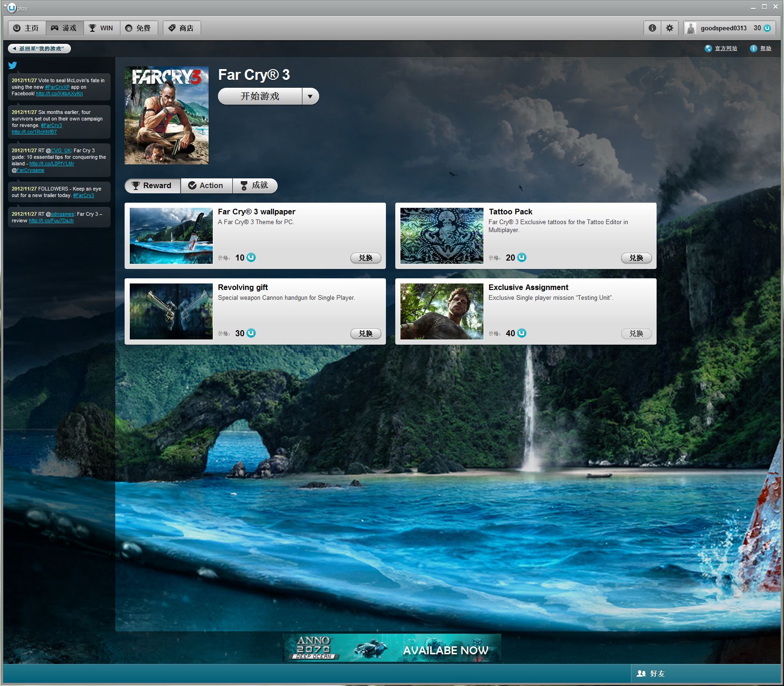Select the Action tab
Image resolution: width=784 pixels, height=686 pixels.
click(206, 185)
